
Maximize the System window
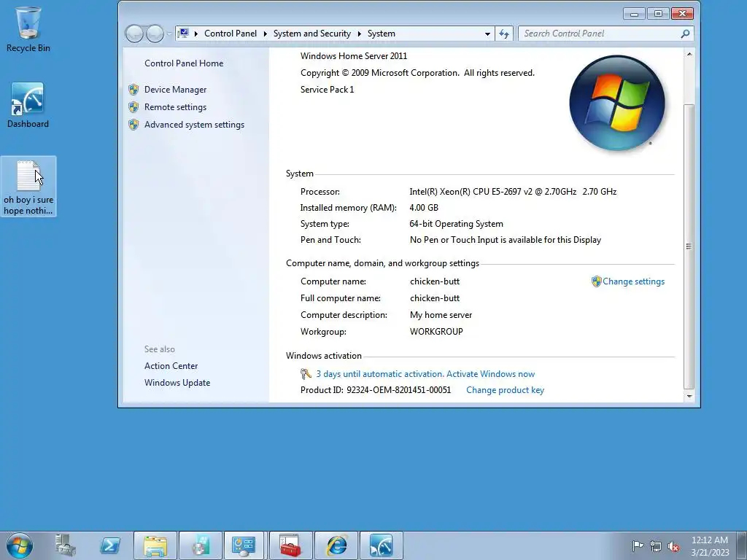pyautogui.click(x=658, y=14)
